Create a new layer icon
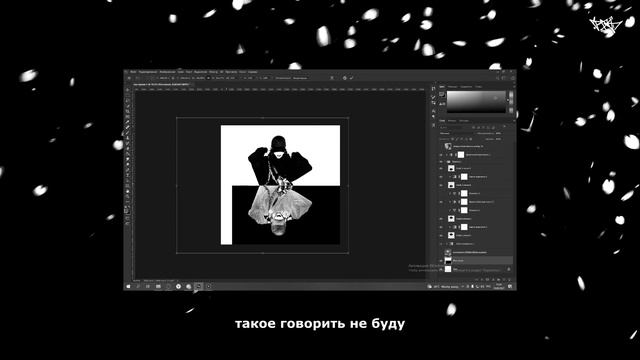This screenshot has width=640, height=360. coord(504,280)
